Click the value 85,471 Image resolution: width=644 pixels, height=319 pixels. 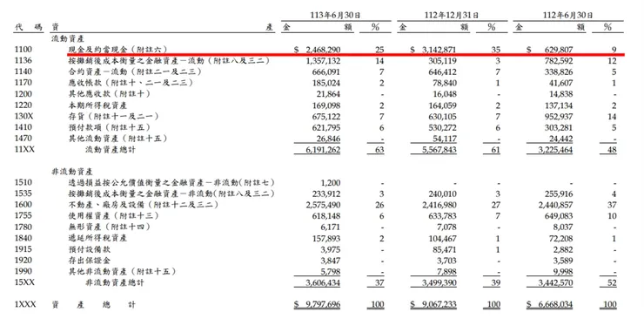tap(445, 249)
